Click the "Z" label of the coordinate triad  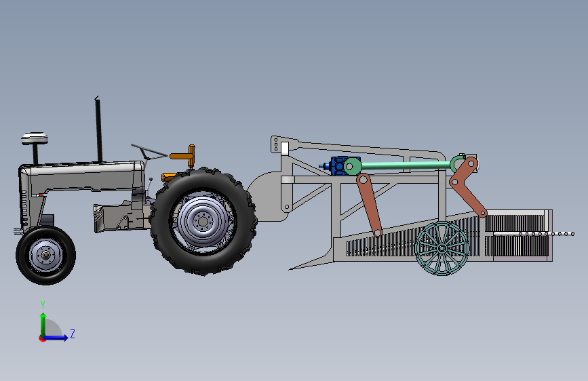(73, 334)
